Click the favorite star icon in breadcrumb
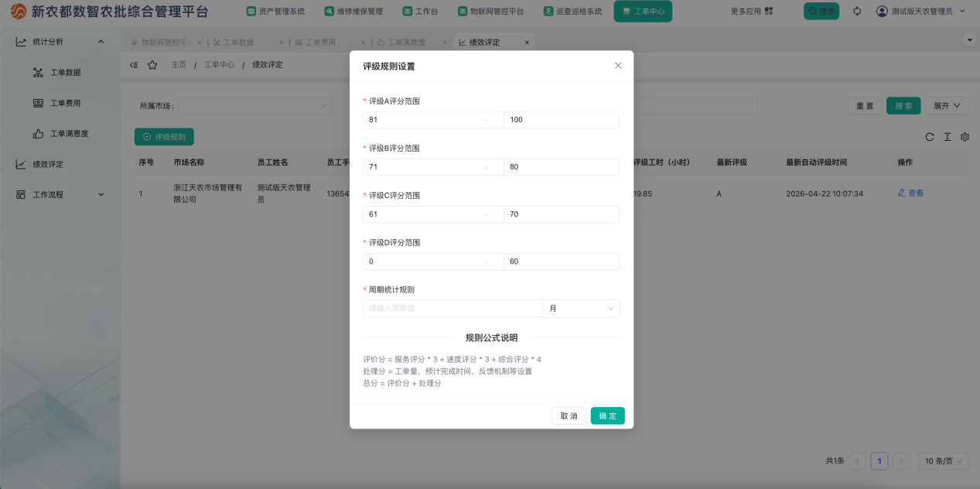 [152, 65]
